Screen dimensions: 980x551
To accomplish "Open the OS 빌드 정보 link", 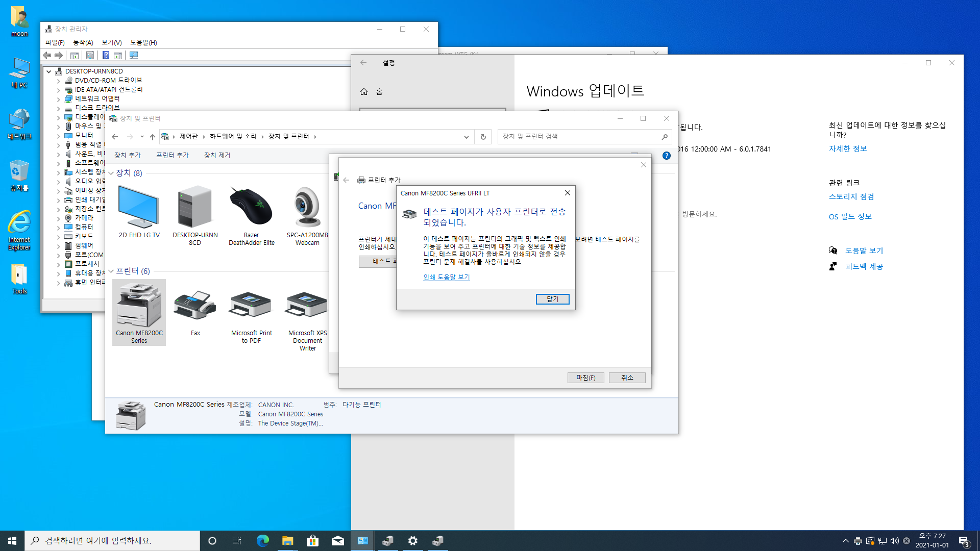I will pyautogui.click(x=850, y=217).
